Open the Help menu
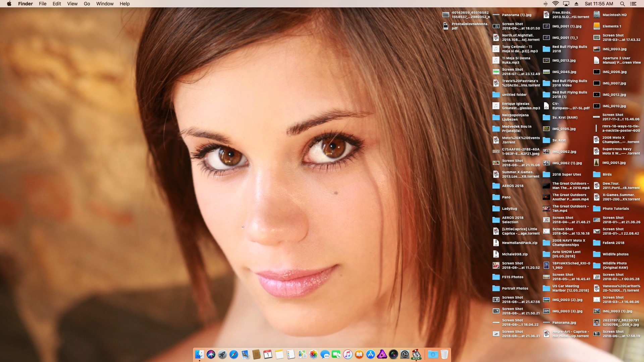644x362 pixels. pos(124,4)
